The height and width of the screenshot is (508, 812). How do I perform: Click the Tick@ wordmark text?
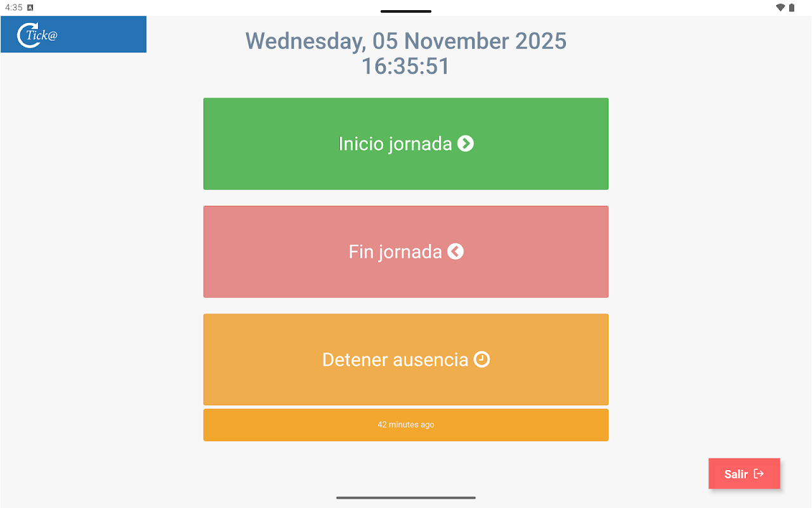coord(43,36)
